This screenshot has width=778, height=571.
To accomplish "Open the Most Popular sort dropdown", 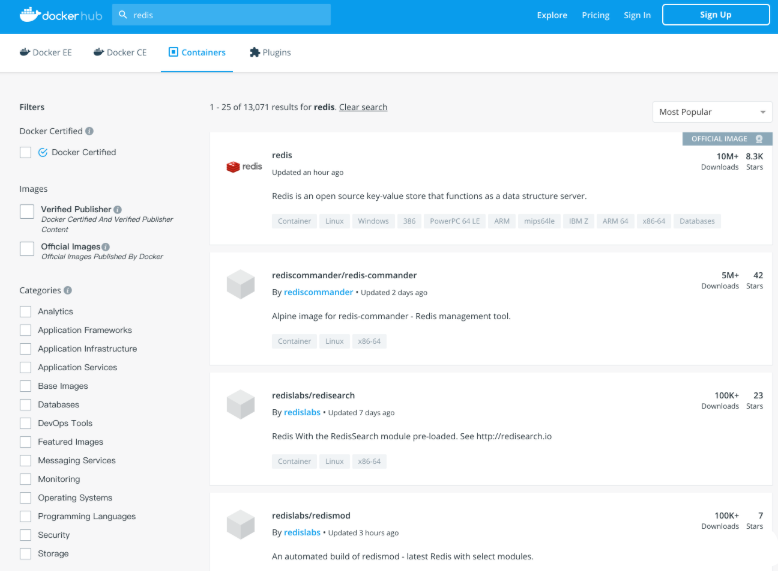I will 712,112.
